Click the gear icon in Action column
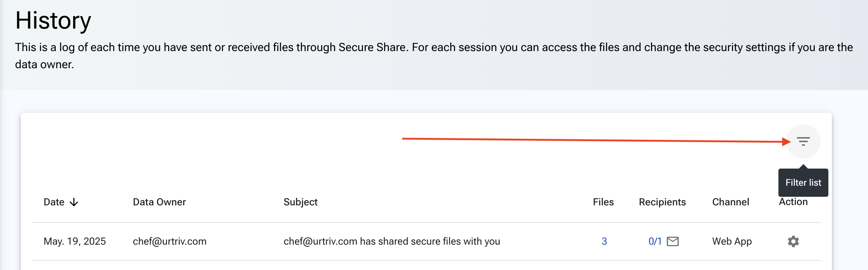 pos(793,241)
